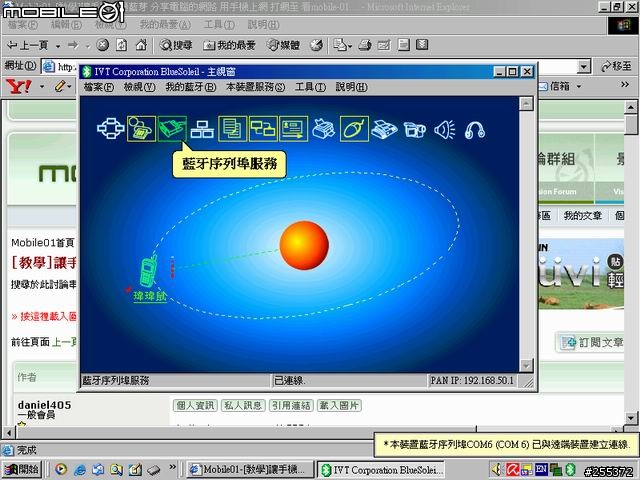Click the Bluetooth icon in system tray
The image size is (640, 480).
(570, 469)
